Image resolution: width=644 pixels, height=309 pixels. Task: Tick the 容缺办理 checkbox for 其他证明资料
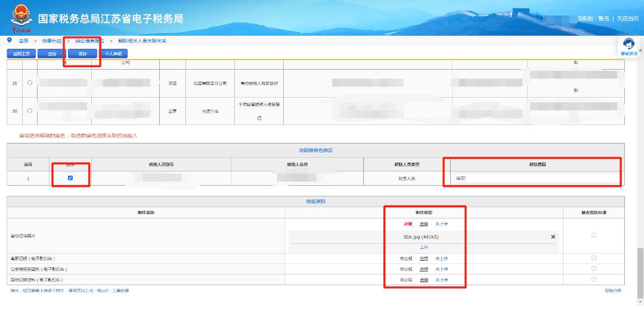tap(594, 279)
